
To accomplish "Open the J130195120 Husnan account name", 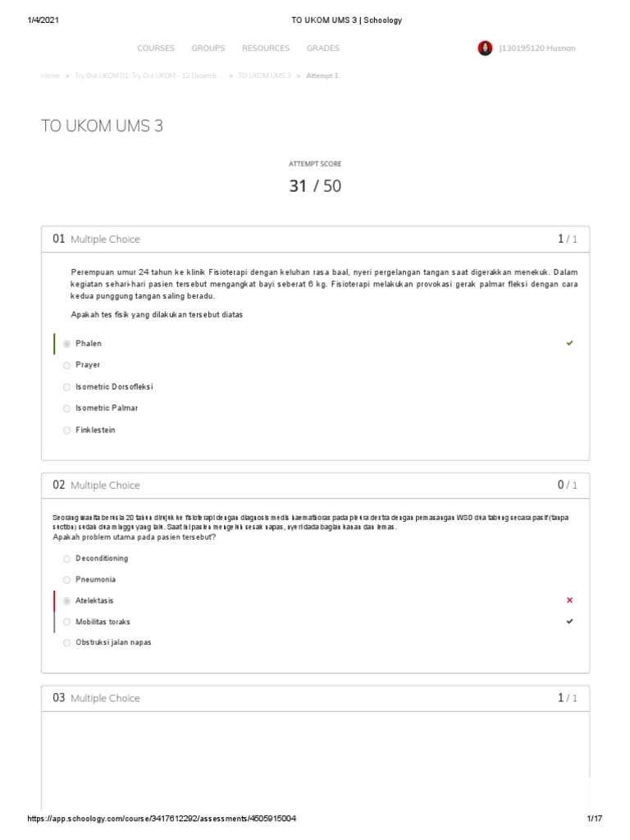I will [x=537, y=48].
